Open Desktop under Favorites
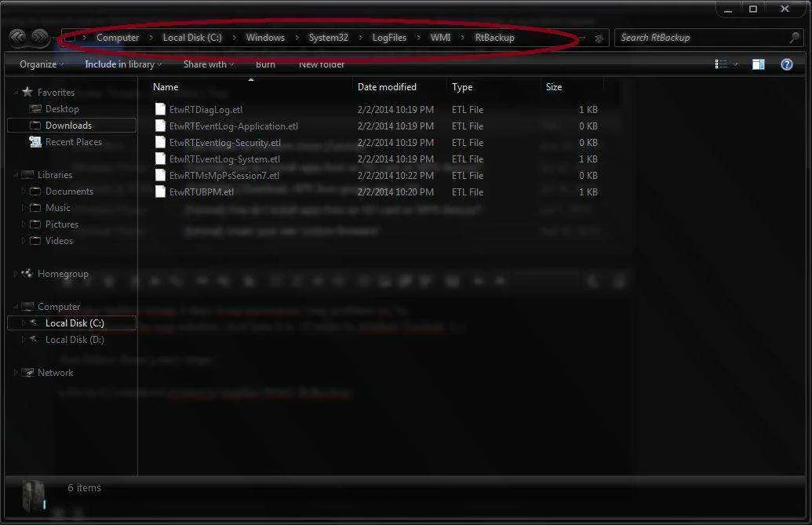This screenshot has width=812, height=525. [62, 109]
